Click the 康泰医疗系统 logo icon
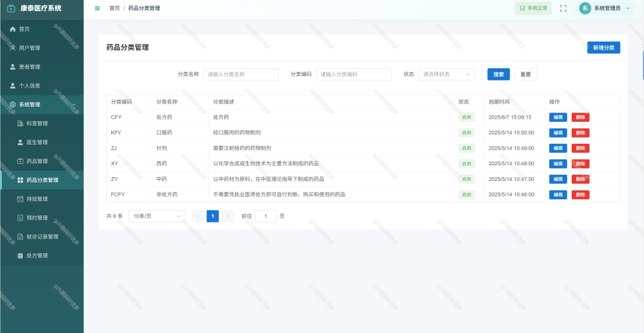The image size is (644, 333). tap(11, 8)
